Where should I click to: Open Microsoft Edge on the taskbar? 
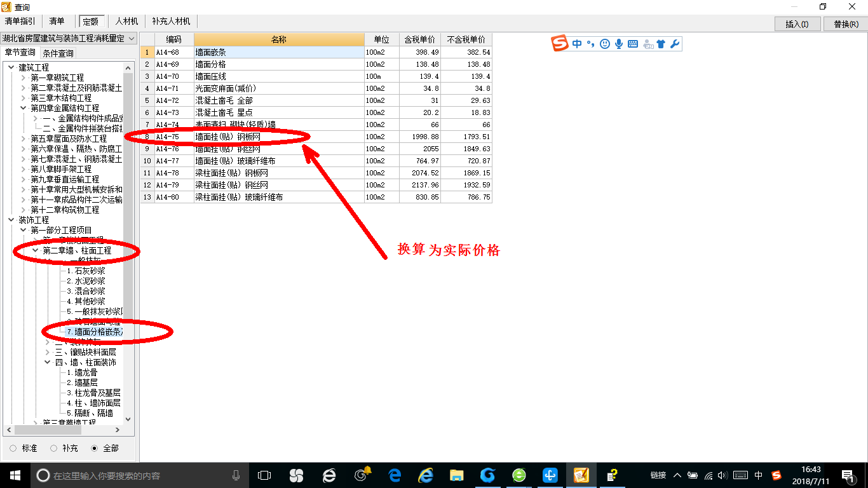(x=394, y=475)
